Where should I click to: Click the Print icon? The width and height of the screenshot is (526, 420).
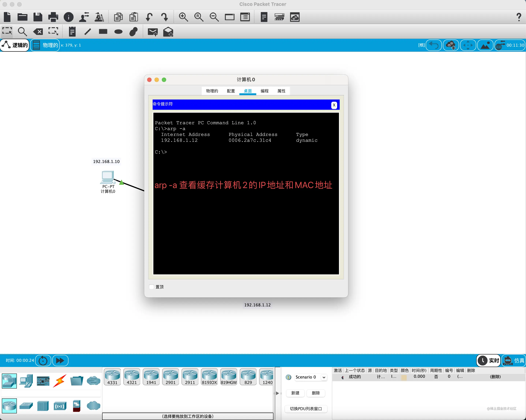53,17
